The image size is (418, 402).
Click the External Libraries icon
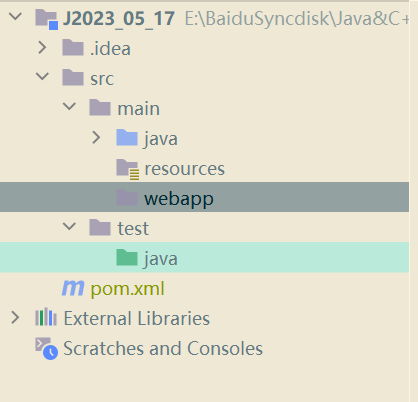click(46, 317)
